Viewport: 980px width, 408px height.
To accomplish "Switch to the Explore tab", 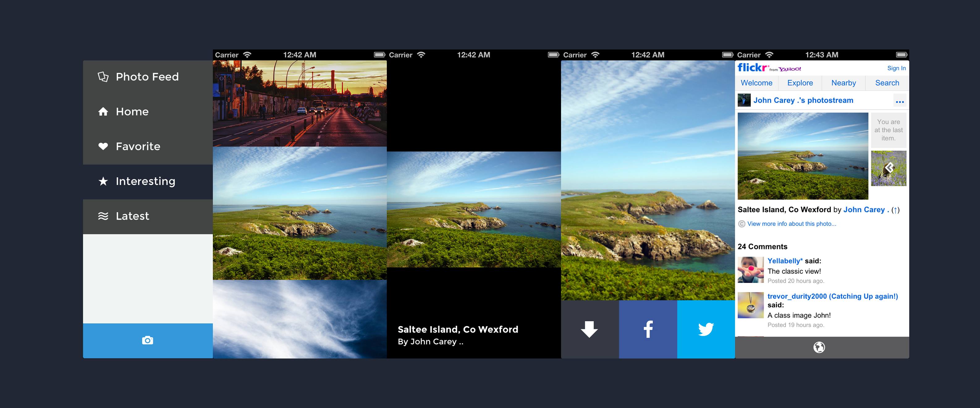I will (800, 83).
